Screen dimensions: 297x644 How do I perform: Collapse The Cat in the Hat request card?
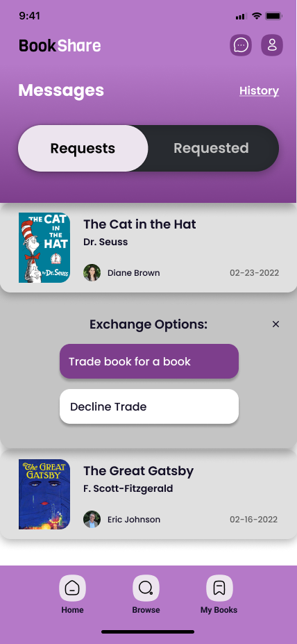click(x=148, y=247)
